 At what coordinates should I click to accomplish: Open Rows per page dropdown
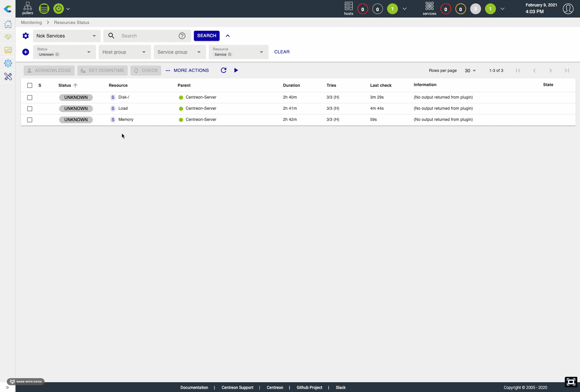[x=470, y=71]
